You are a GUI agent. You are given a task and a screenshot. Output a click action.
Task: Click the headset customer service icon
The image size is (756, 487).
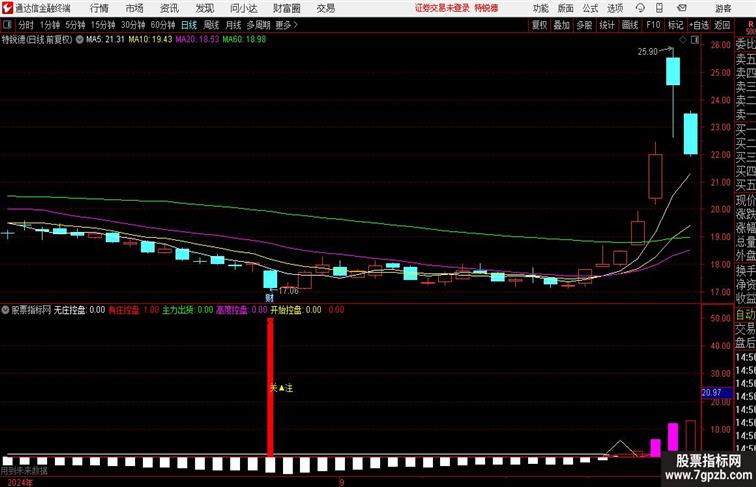[640, 8]
